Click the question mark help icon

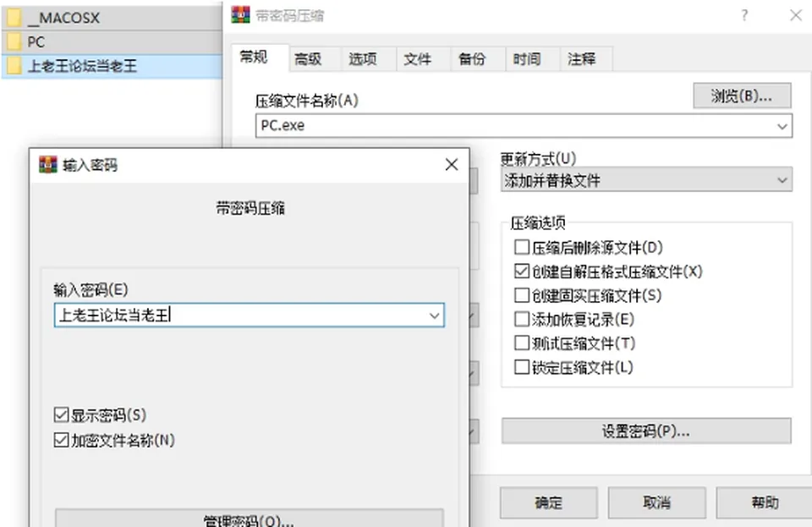[744, 15]
